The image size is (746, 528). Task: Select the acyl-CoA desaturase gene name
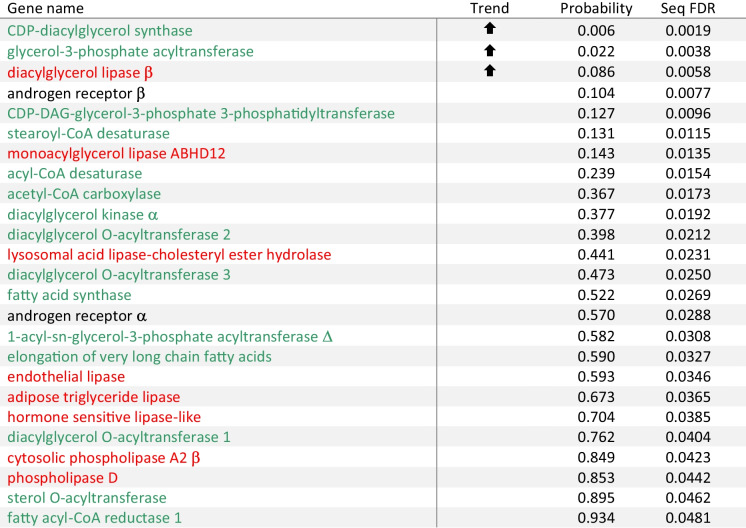pos(75,173)
